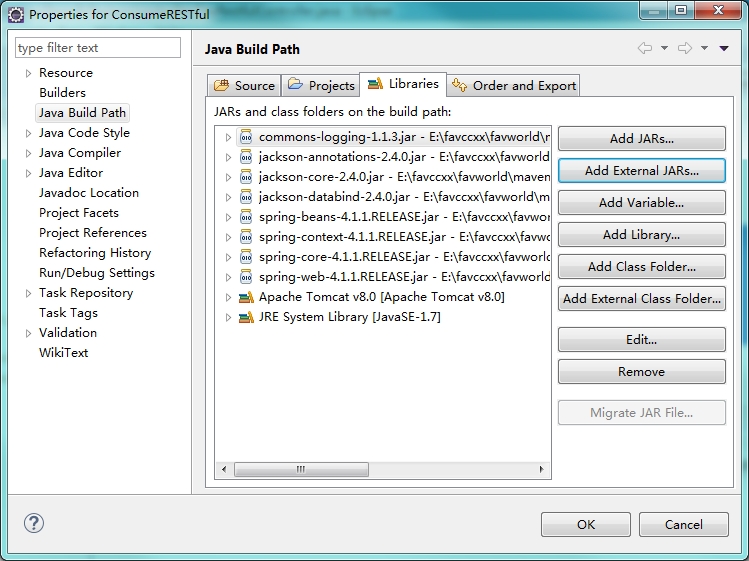Image resolution: width=749 pixels, height=561 pixels.
Task: Click the Projects tab folder icon
Action: (x=295, y=84)
